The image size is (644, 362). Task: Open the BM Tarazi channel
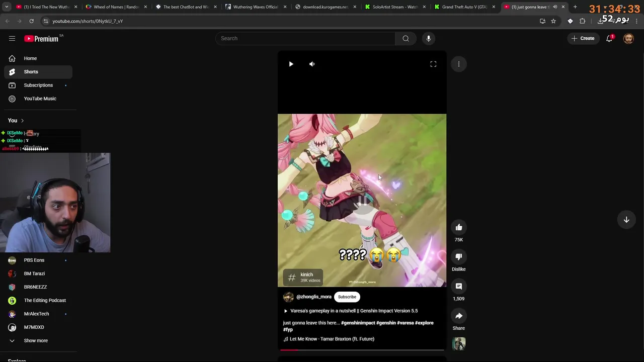coord(38,274)
